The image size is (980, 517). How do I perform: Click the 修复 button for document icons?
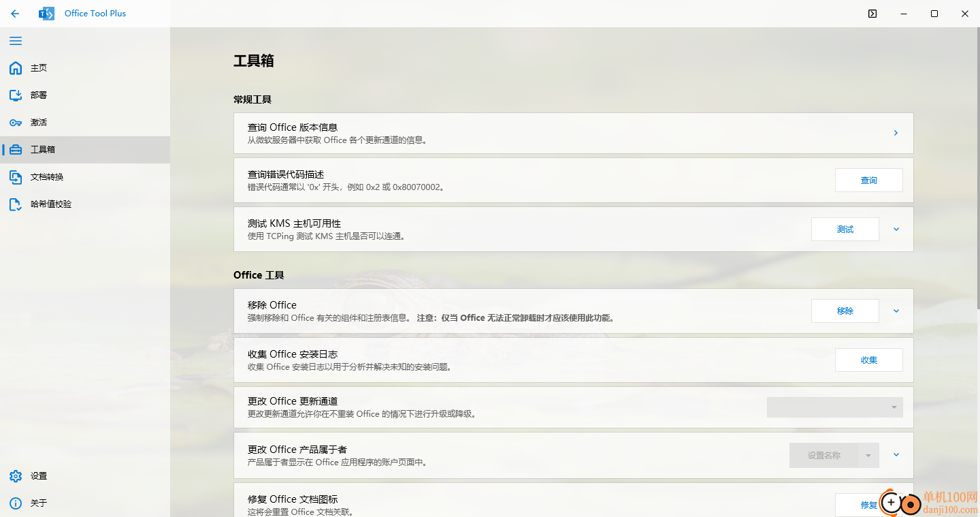[x=869, y=505]
